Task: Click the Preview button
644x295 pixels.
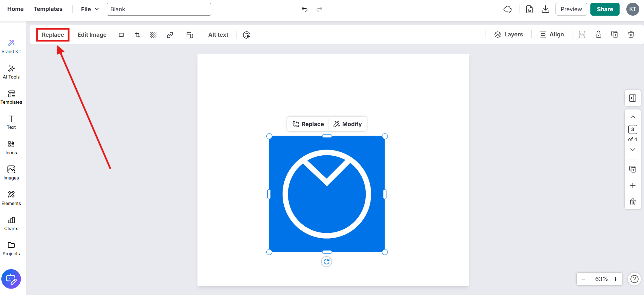Action: coord(571,9)
